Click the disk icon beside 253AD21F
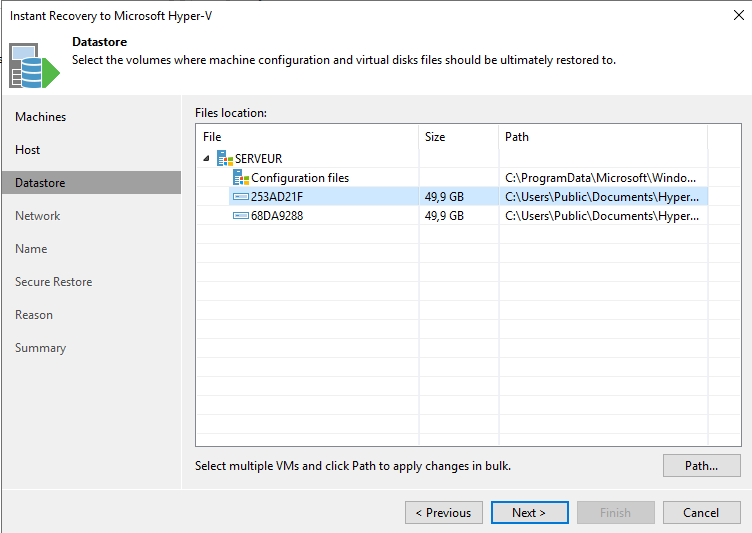752x533 pixels. [x=240, y=196]
